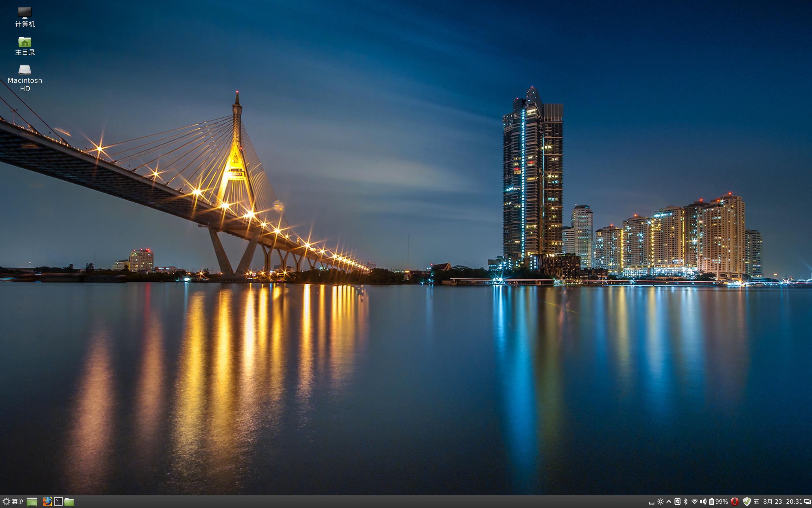The image size is (812, 508).
Task: Open the Wi-Fi network tray icon
Action: point(694,502)
